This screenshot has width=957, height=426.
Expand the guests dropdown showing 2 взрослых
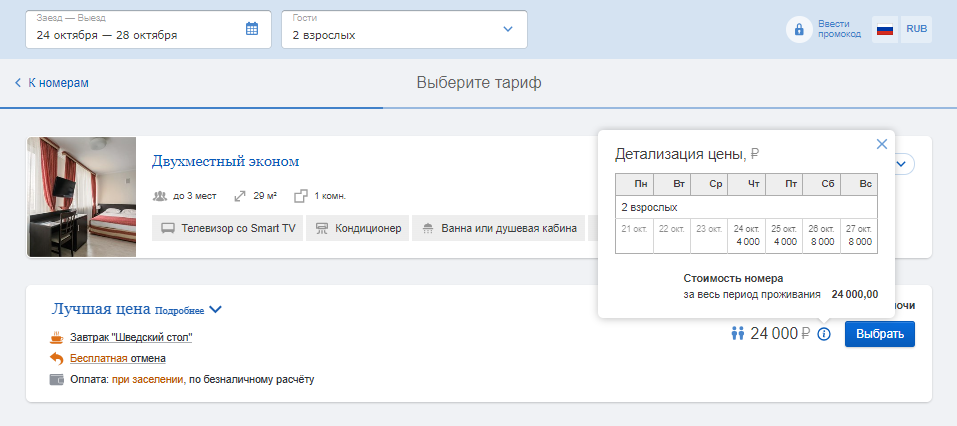click(404, 29)
